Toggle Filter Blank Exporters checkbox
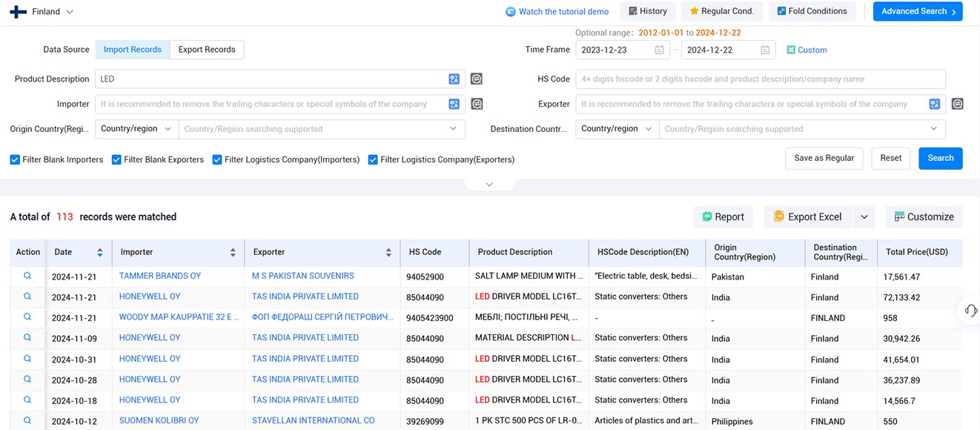Image resolution: width=980 pixels, height=430 pixels. coord(116,159)
